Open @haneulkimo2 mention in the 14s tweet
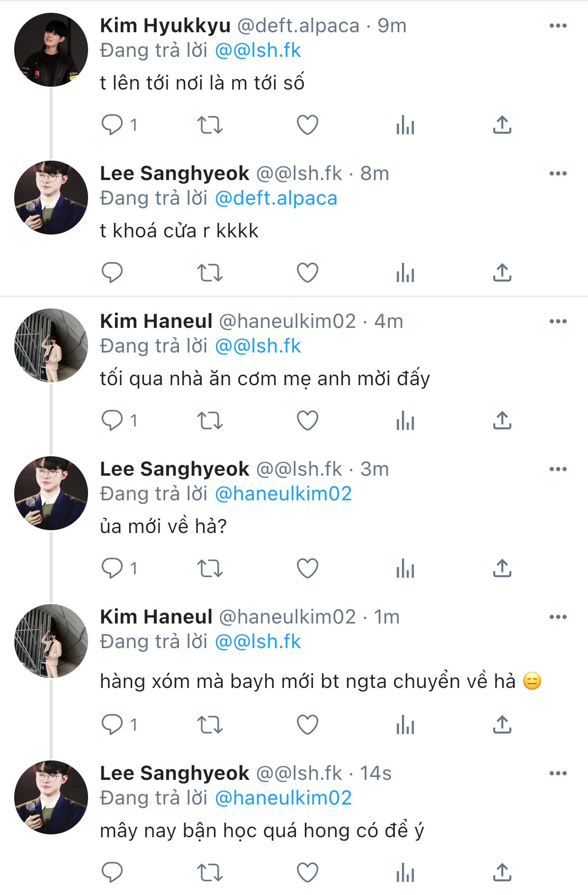Image resolution: width=588 pixels, height=895 pixels. pyautogui.click(x=283, y=798)
